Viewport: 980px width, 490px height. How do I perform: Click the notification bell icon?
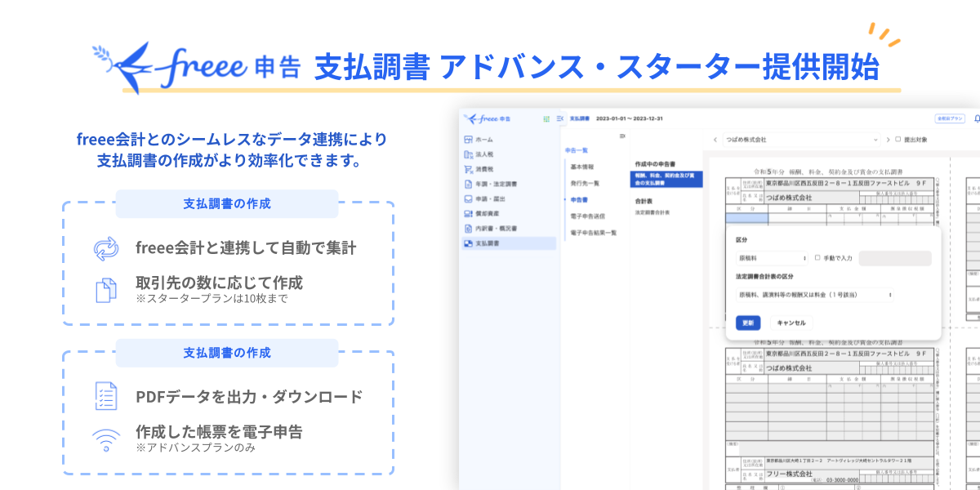click(x=977, y=119)
